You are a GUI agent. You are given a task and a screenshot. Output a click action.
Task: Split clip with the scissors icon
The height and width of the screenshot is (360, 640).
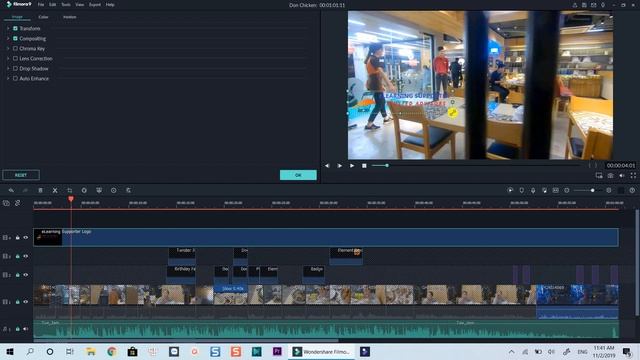pos(55,190)
